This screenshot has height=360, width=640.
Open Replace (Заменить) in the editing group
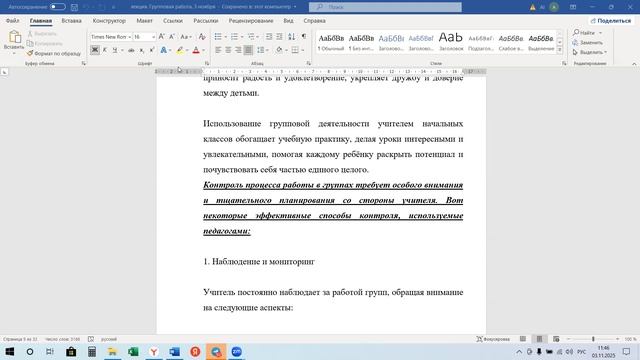tap(588, 42)
